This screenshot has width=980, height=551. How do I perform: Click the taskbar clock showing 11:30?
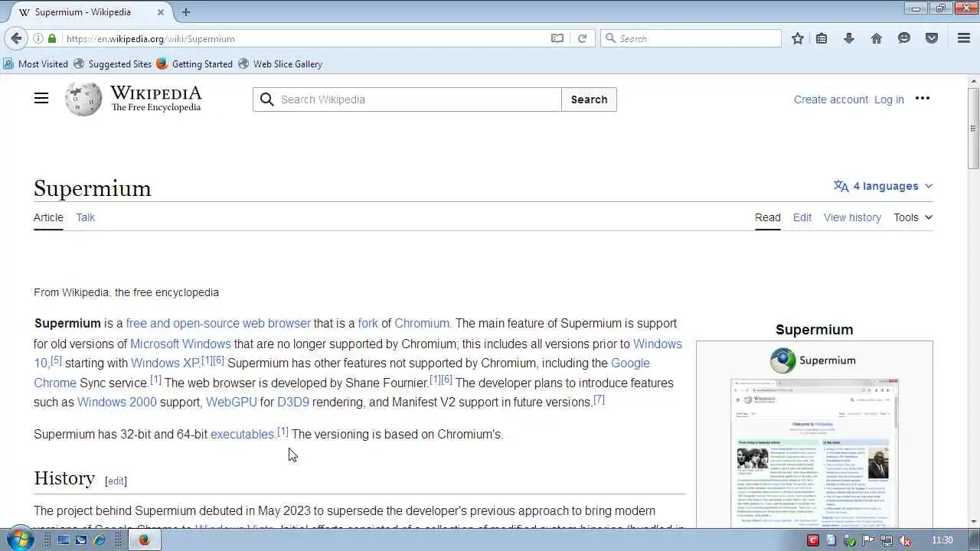pyautogui.click(x=942, y=540)
